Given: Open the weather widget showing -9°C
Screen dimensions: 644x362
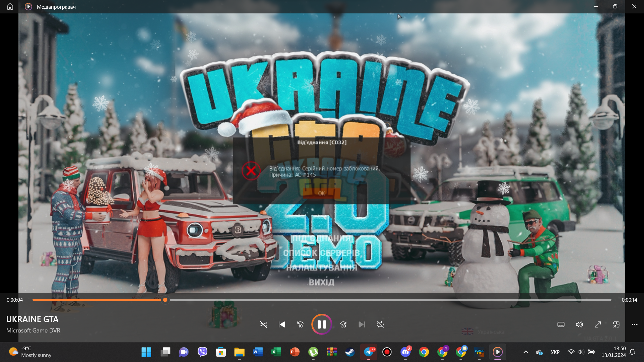Looking at the screenshot, I should tap(30, 352).
